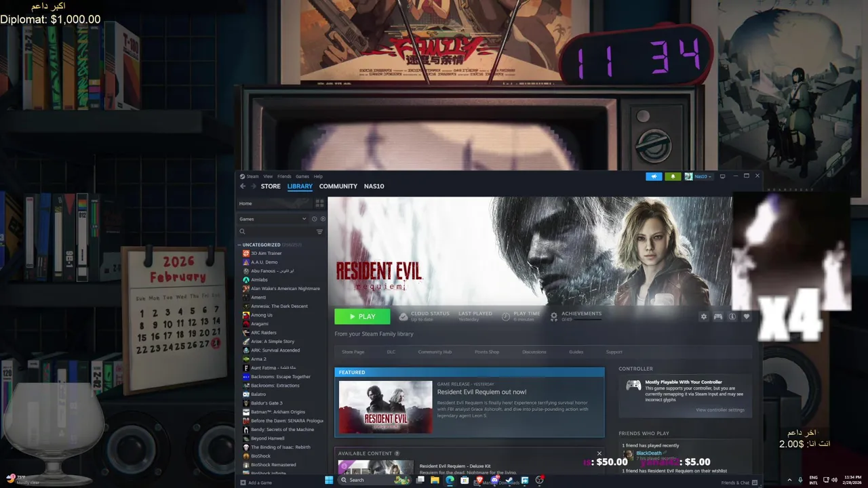
Task: Open the Cloud Status indicator
Action: tap(425, 317)
